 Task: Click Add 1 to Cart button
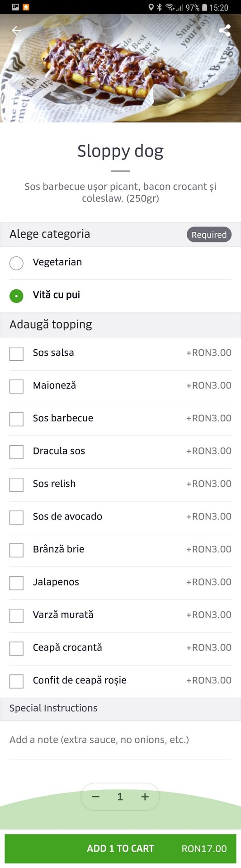[120, 849]
